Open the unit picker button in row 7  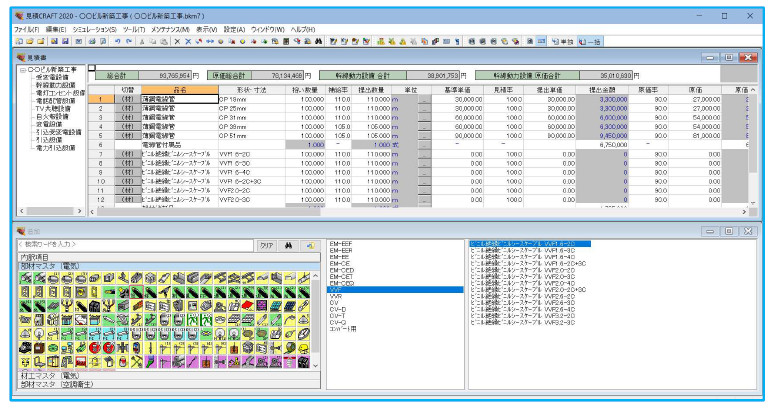tap(424, 154)
